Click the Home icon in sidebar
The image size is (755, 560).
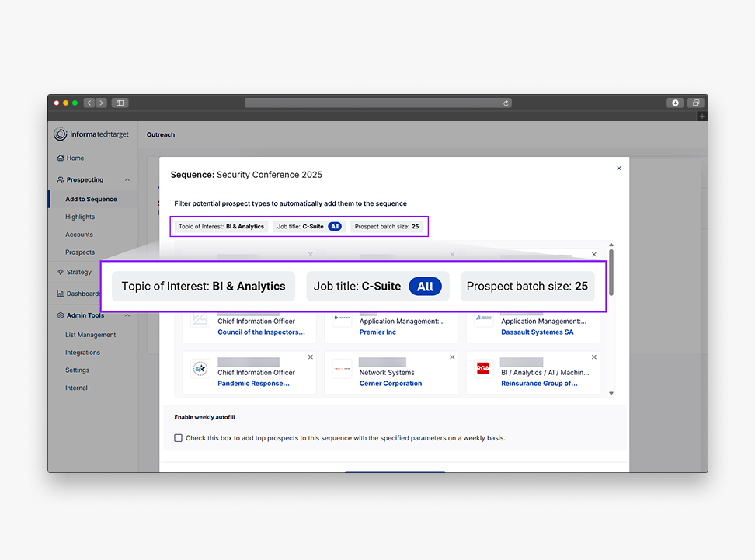click(x=61, y=158)
